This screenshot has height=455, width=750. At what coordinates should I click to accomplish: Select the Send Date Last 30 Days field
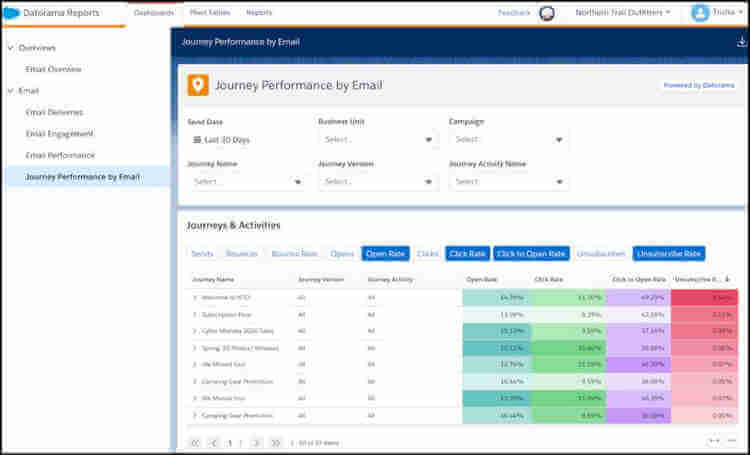tap(245, 140)
